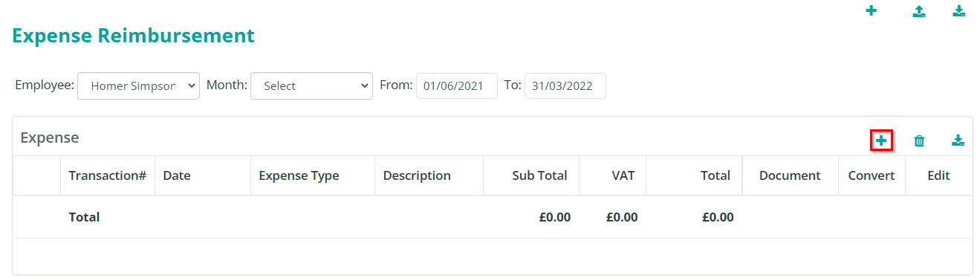Download expenses via Expense panel download icon
Viewport: 980px width, 278px height.
click(958, 140)
